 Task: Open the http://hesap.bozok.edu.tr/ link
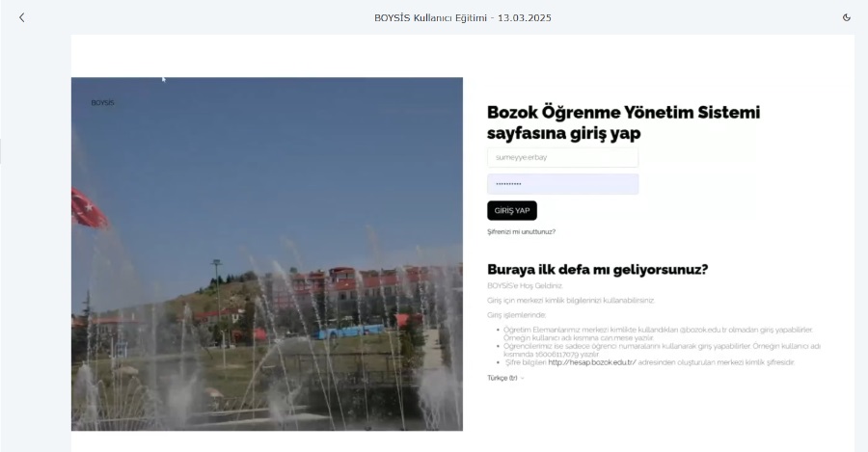(592, 362)
